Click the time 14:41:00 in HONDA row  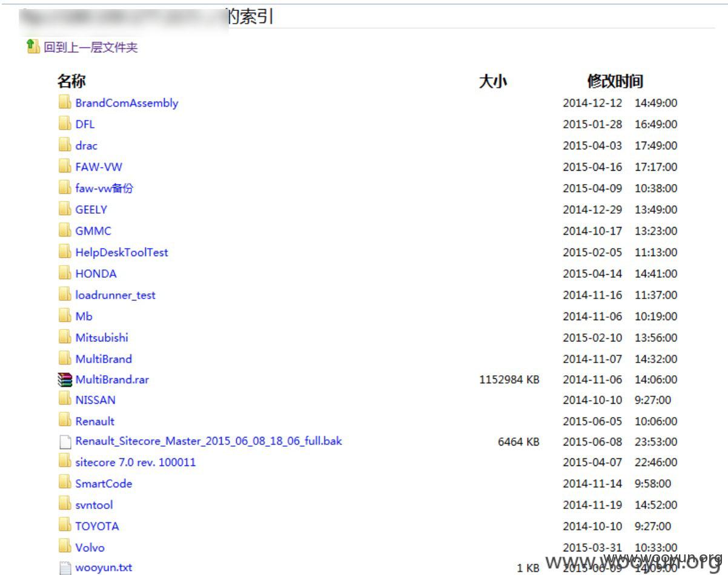coord(656,274)
